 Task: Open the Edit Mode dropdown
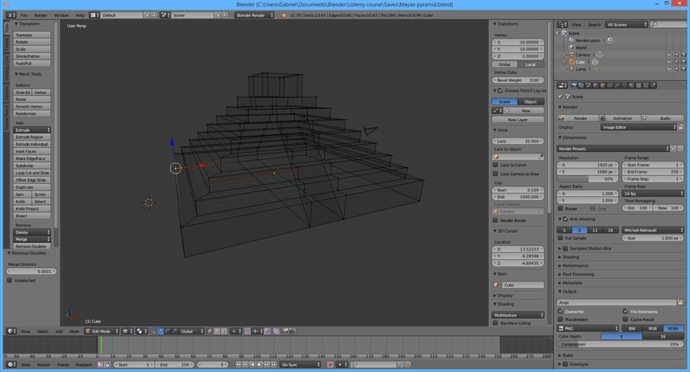pos(102,331)
